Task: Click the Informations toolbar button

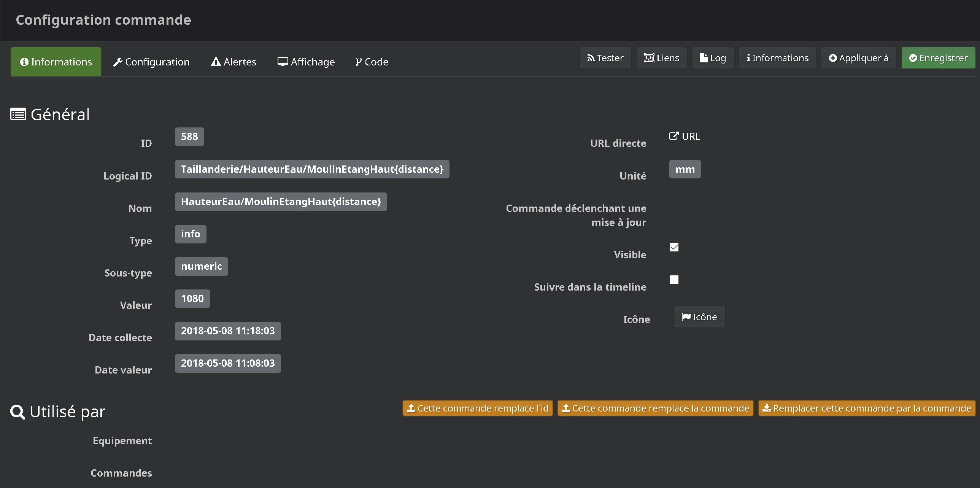Action: (x=777, y=58)
